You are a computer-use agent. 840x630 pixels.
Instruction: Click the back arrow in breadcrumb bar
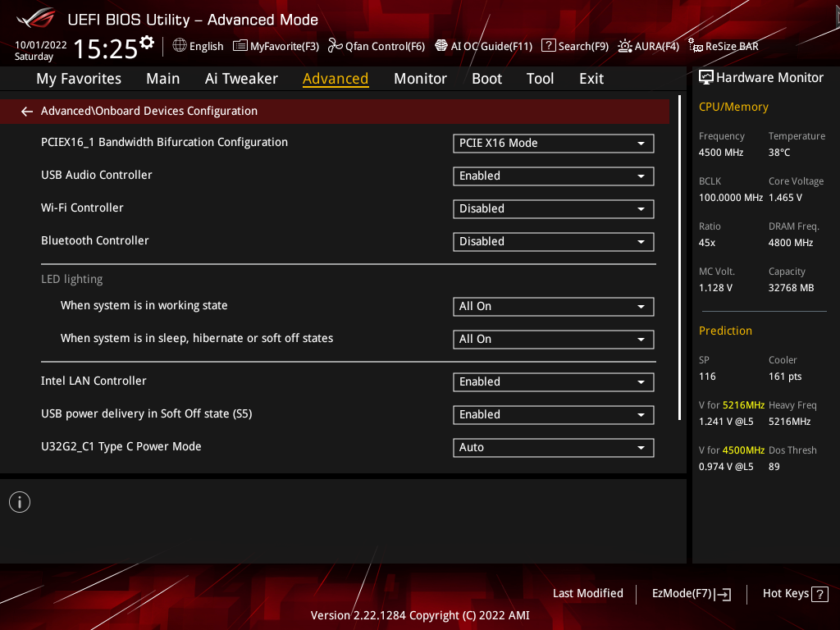point(27,112)
